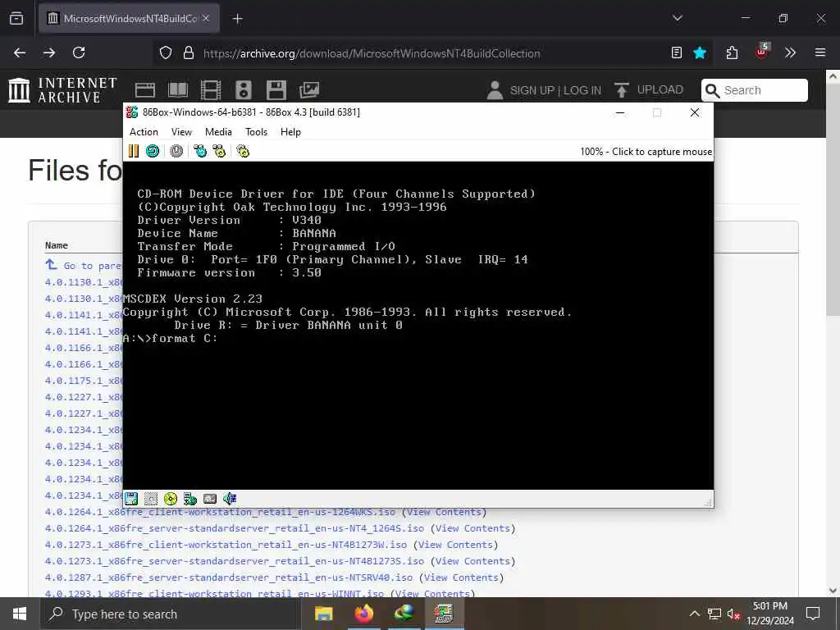Screen dimensions: 840x630
Task: Click the Internet Archive logo
Action: [62, 89]
